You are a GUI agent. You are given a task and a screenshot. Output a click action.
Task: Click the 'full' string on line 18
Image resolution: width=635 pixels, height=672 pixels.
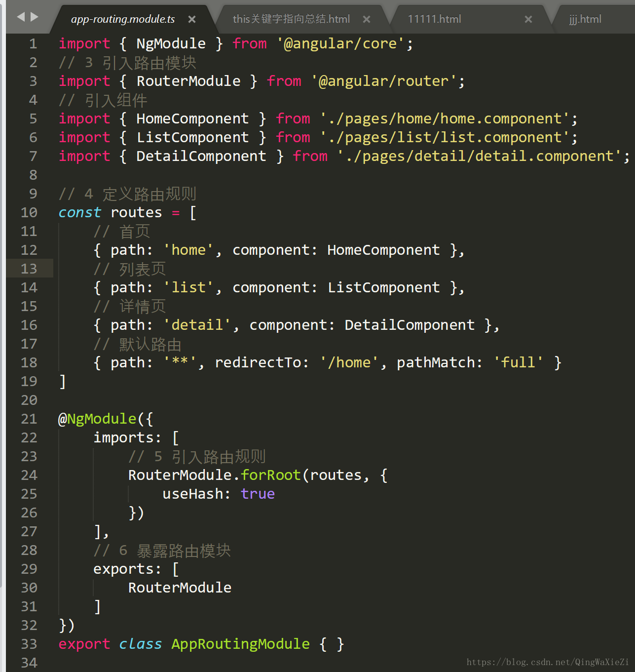point(519,362)
